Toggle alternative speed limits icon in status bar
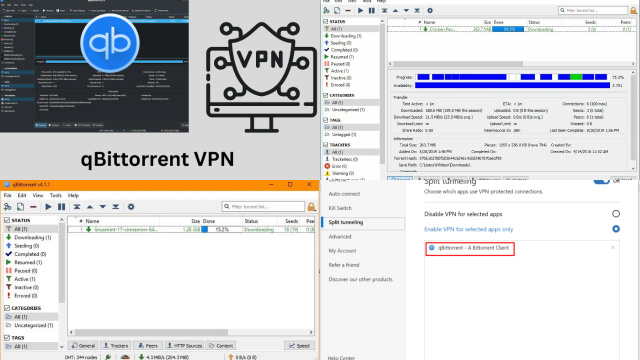The height and width of the screenshot is (360, 640). (x=125, y=357)
